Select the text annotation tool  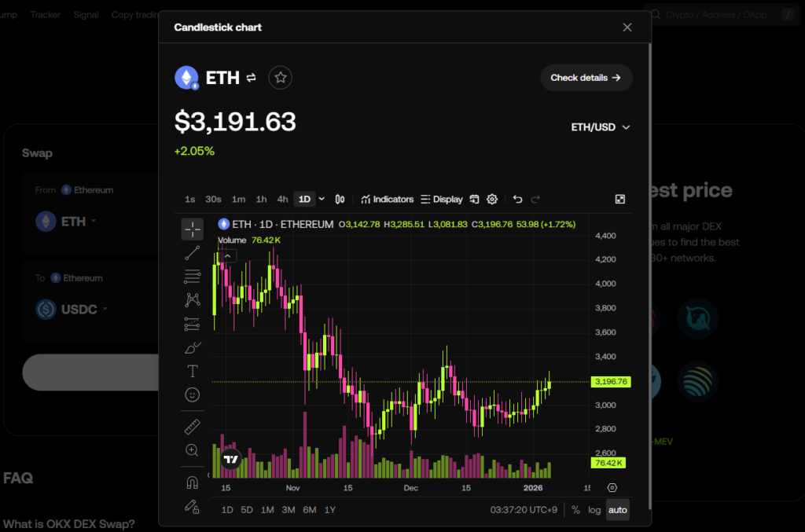tap(193, 371)
